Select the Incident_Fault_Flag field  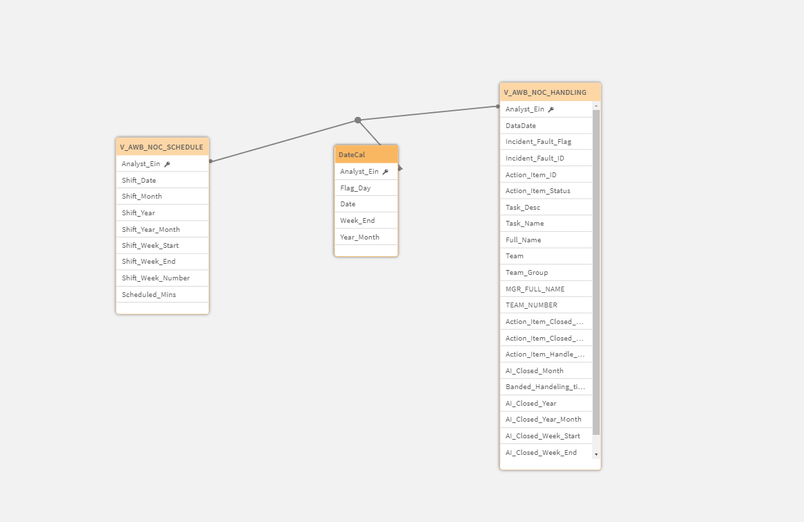click(546, 142)
